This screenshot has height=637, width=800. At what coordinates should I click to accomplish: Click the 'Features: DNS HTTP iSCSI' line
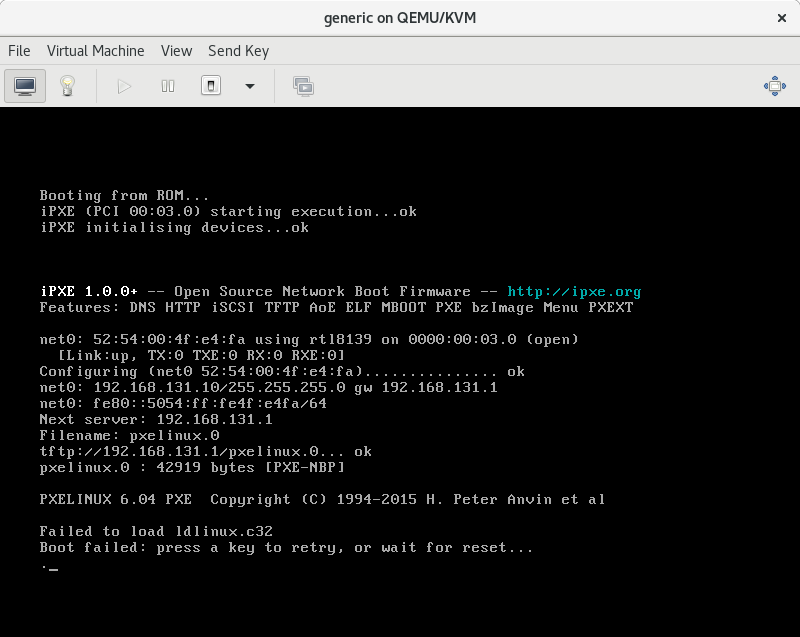click(x=336, y=308)
